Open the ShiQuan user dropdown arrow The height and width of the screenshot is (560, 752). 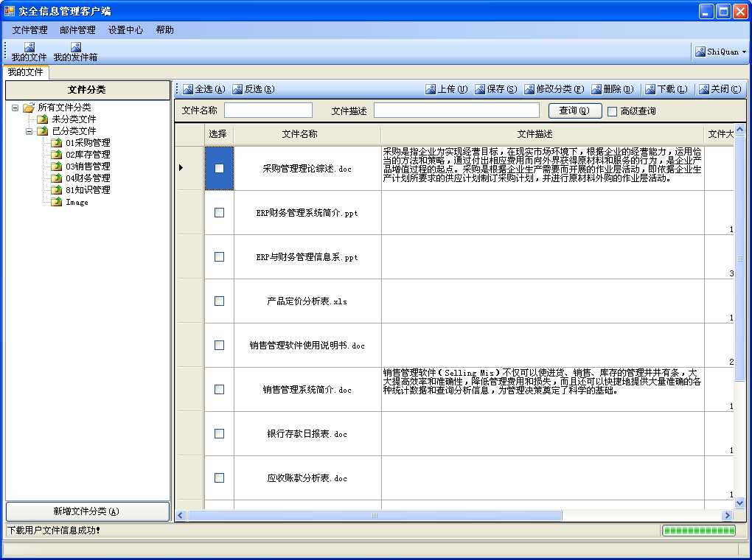[744, 52]
